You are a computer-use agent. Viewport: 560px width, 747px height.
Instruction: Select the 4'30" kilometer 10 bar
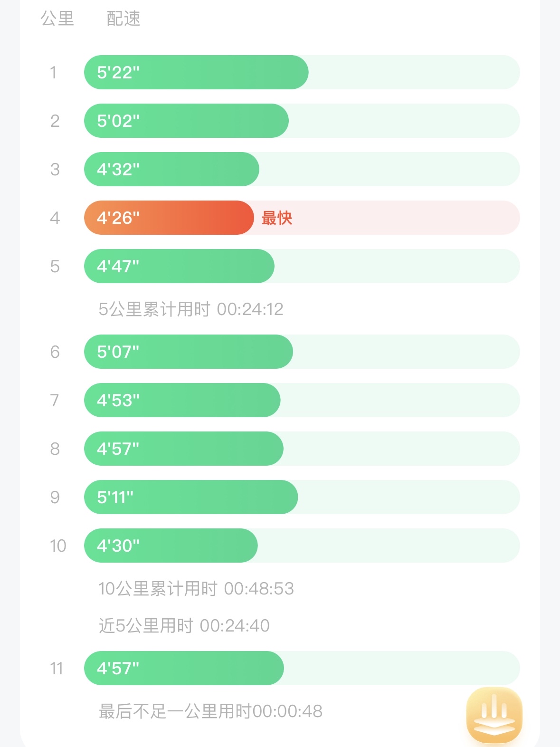171,546
